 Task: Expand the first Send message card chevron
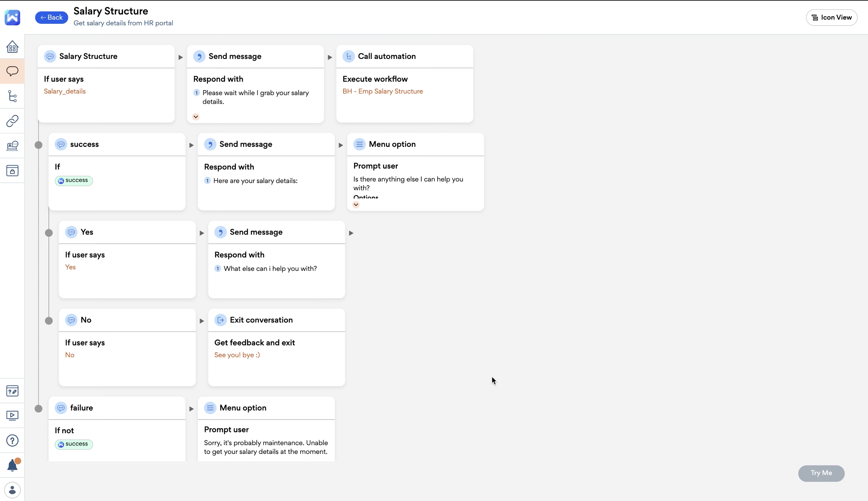pyautogui.click(x=196, y=117)
